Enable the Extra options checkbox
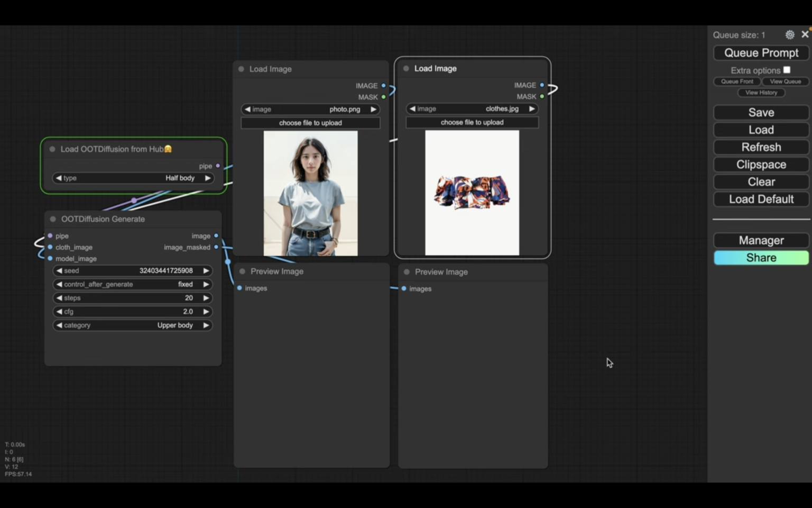 tap(787, 70)
